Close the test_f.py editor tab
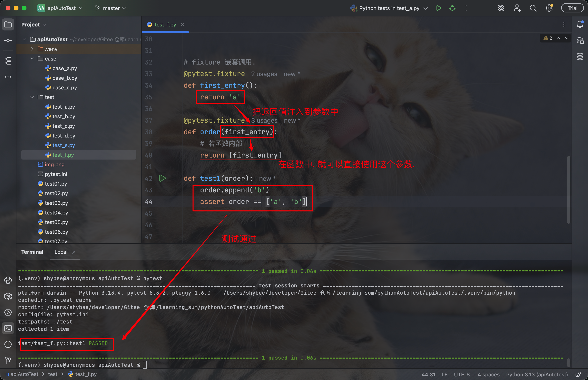The image size is (588, 380). click(x=182, y=24)
